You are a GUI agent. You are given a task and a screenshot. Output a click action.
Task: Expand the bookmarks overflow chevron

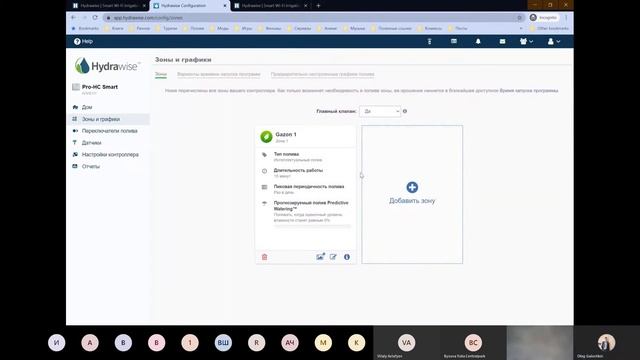pos(521,28)
